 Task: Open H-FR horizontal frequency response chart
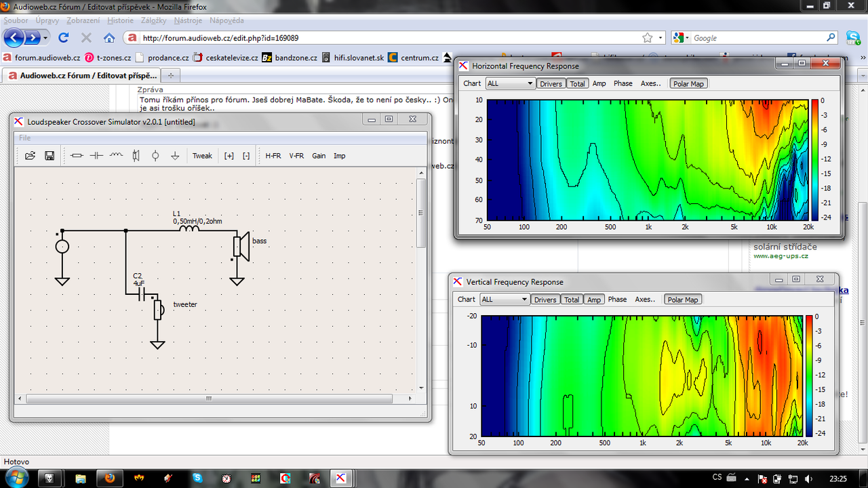(x=273, y=156)
